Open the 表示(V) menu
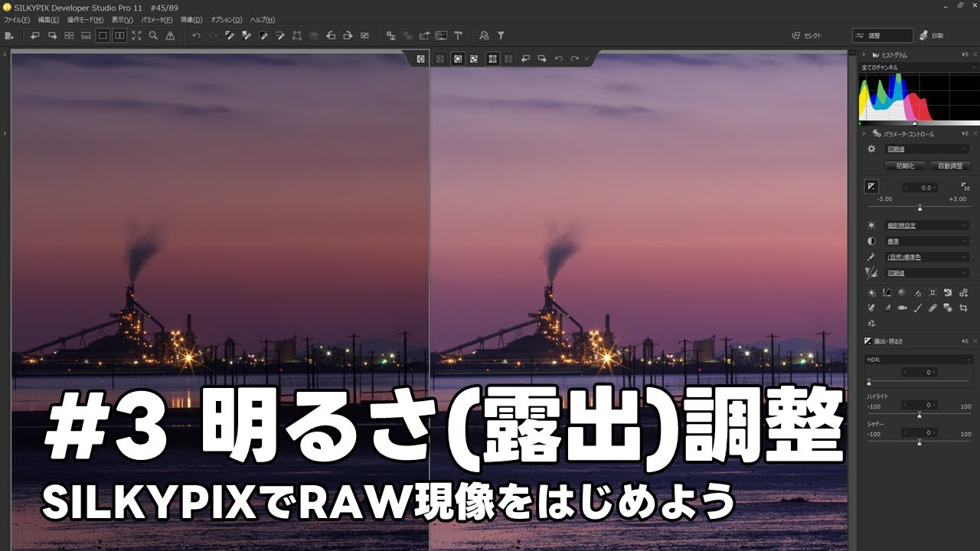The height and width of the screenshot is (551, 980). tap(122, 19)
